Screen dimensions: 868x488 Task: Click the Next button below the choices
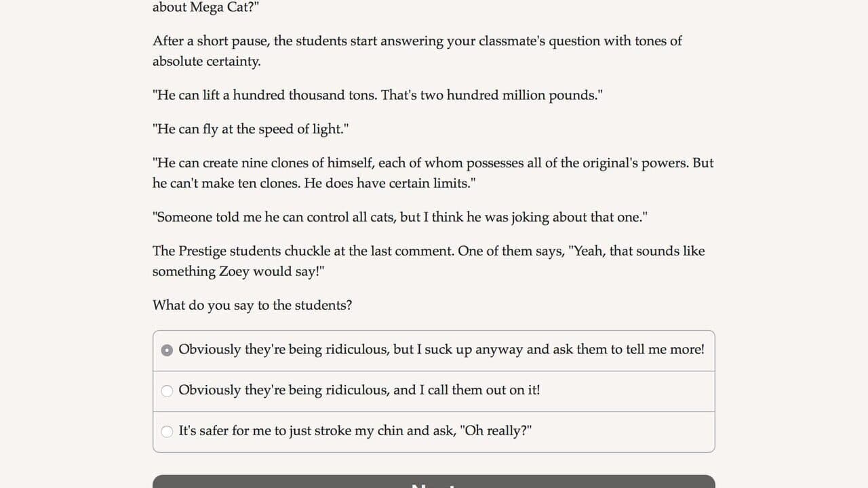pos(434,481)
